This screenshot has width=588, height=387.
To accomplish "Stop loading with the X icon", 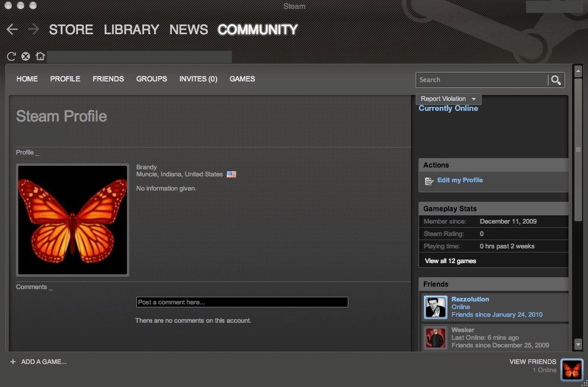I will pos(25,57).
